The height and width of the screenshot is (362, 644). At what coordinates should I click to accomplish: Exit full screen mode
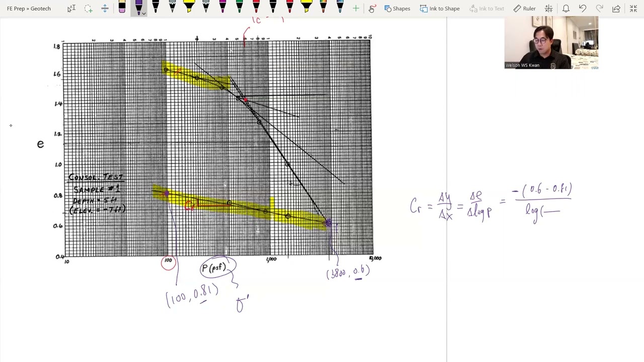[x=633, y=8]
